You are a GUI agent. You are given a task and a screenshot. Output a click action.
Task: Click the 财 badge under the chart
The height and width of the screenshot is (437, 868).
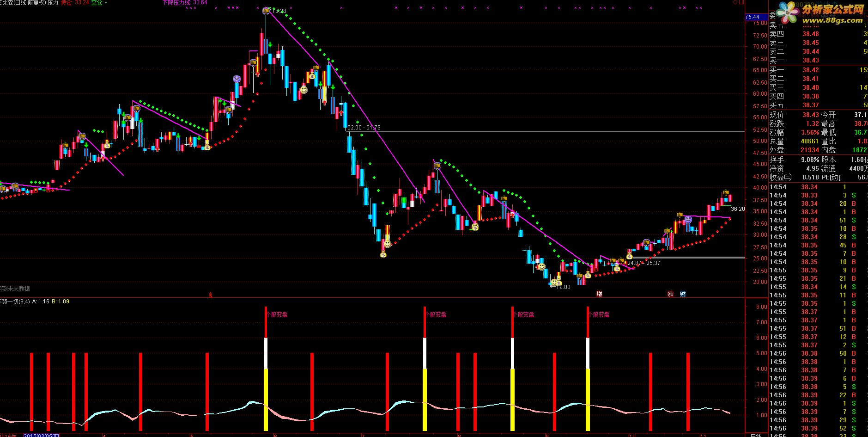[x=683, y=294]
